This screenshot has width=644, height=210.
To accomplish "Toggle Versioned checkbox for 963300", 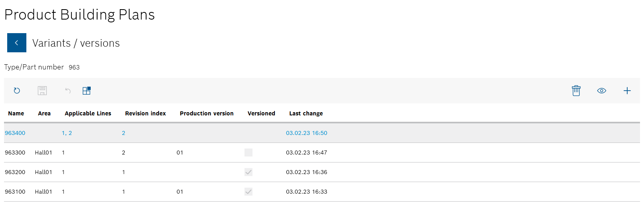I will tap(248, 153).
